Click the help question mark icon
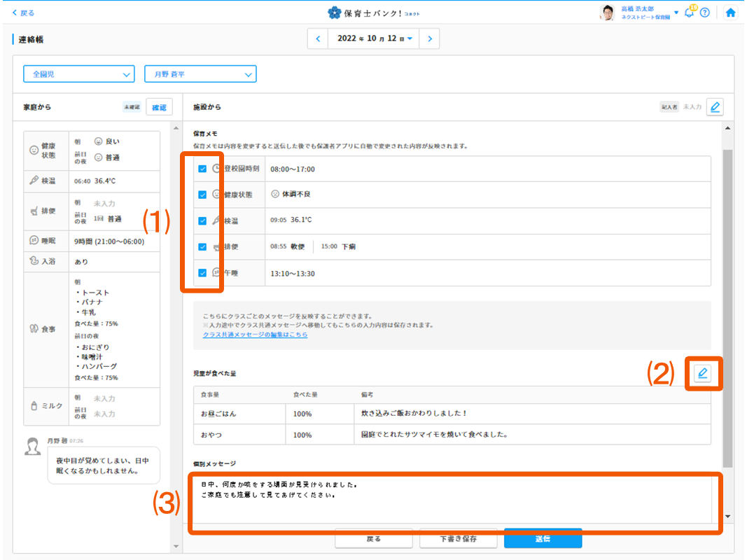Screen dimensions: 747x560 [705, 13]
